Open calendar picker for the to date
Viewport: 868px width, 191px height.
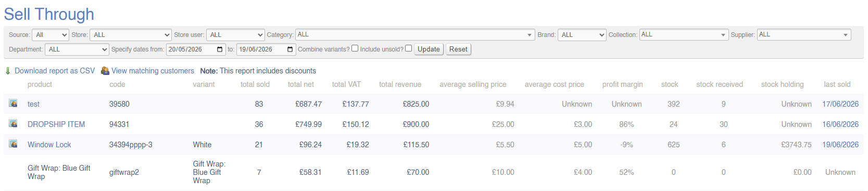(290, 49)
